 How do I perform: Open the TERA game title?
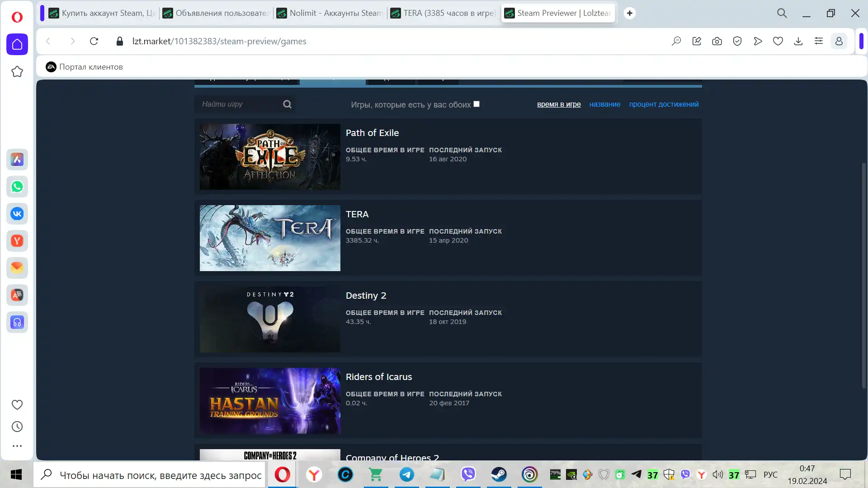tap(357, 214)
